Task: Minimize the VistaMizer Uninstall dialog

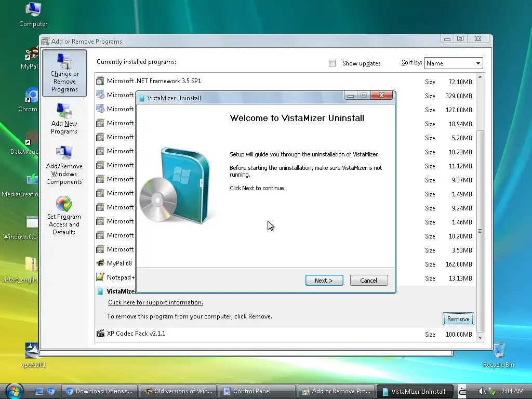Action: (x=351, y=96)
